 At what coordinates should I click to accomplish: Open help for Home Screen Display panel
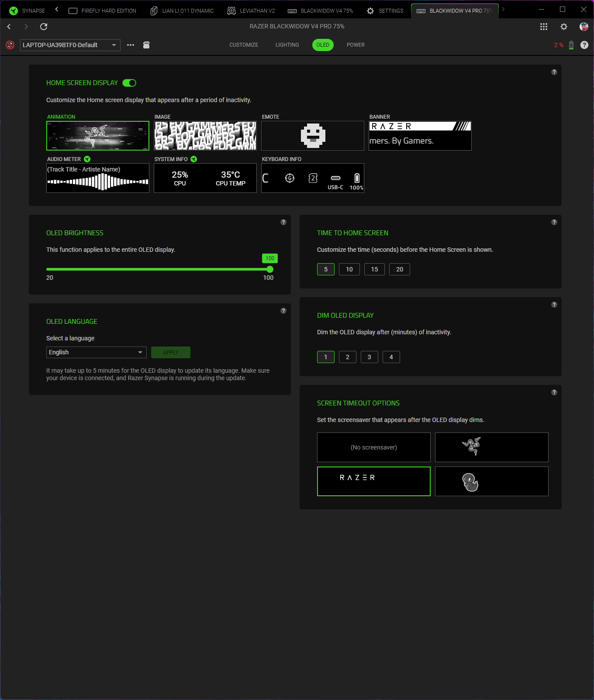pos(554,72)
